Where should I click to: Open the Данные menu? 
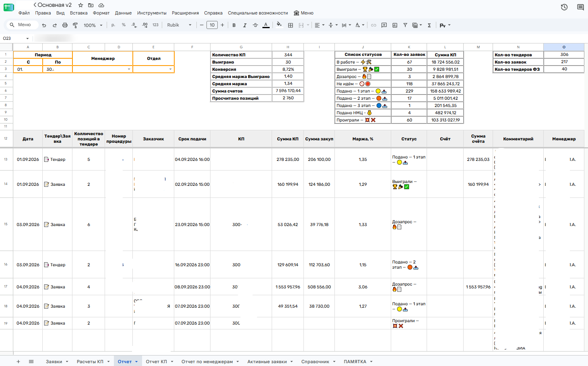tap(123, 13)
